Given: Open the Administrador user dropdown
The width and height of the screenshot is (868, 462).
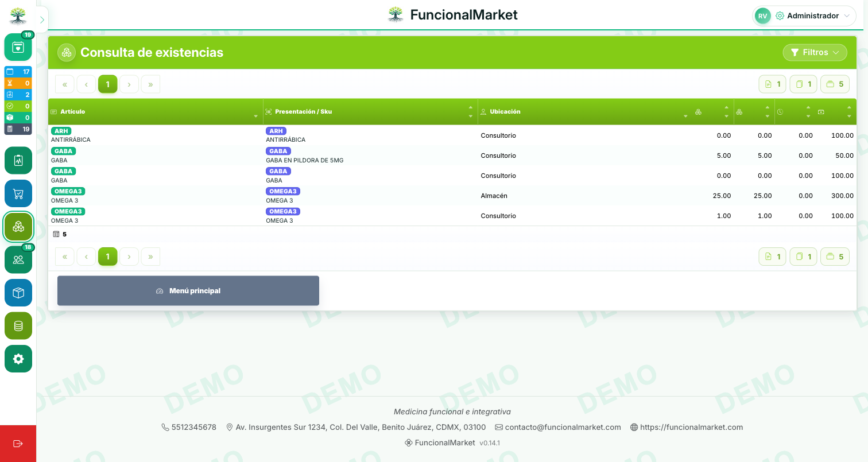Looking at the screenshot, I should (x=804, y=16).
